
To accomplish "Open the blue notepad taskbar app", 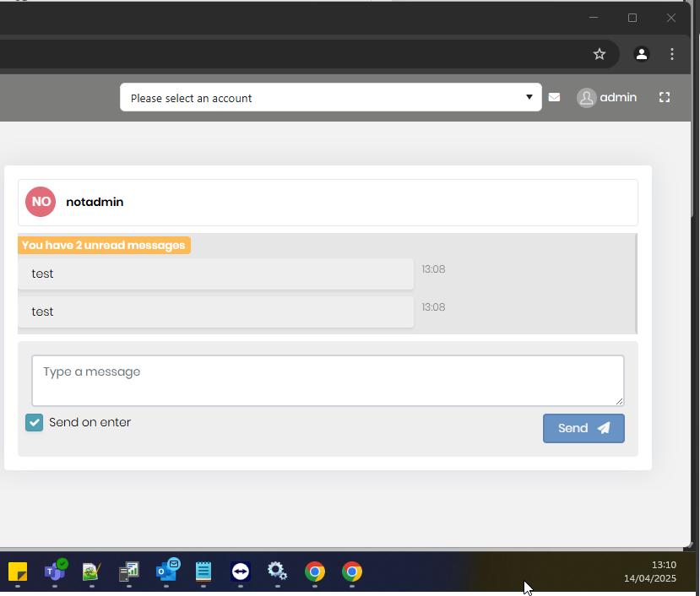I will click(x=203, y=572).
